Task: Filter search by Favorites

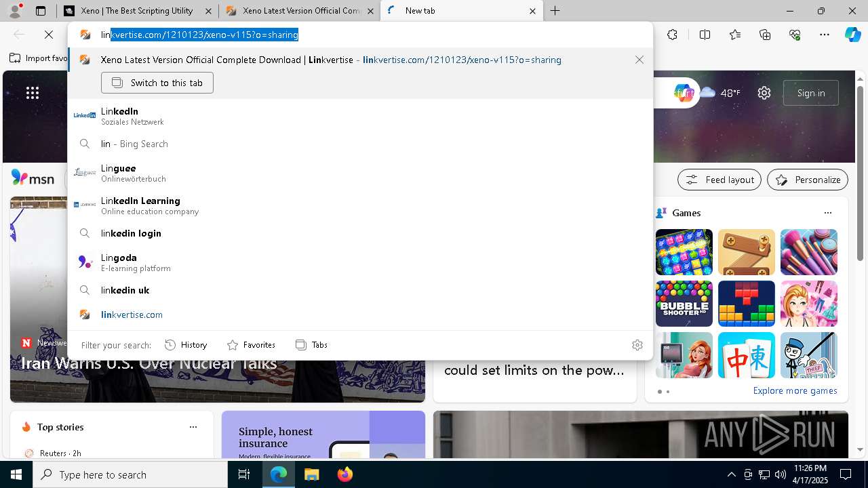Action: click(x=251, y=345)
